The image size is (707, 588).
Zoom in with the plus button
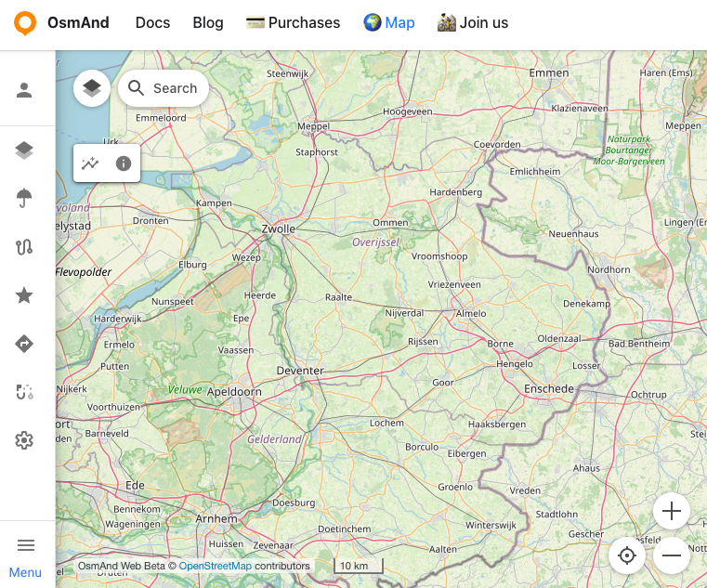click(x=671, y=511)
